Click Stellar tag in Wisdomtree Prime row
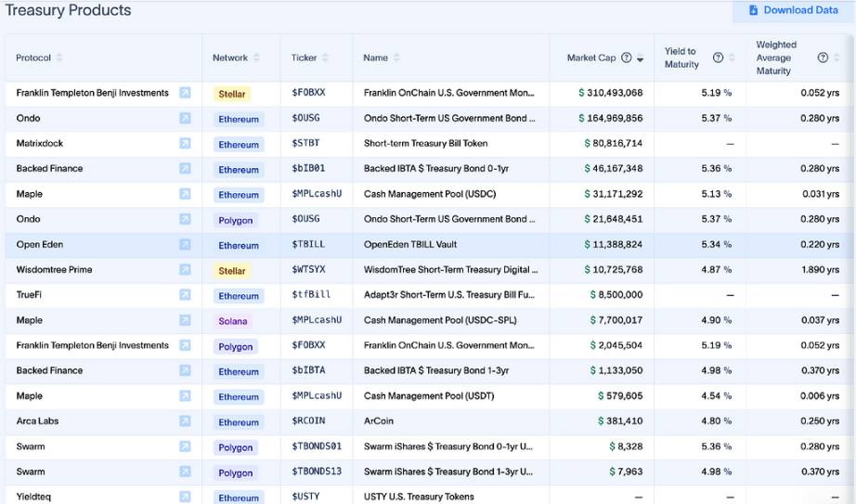856x504 pixels. 232,271
